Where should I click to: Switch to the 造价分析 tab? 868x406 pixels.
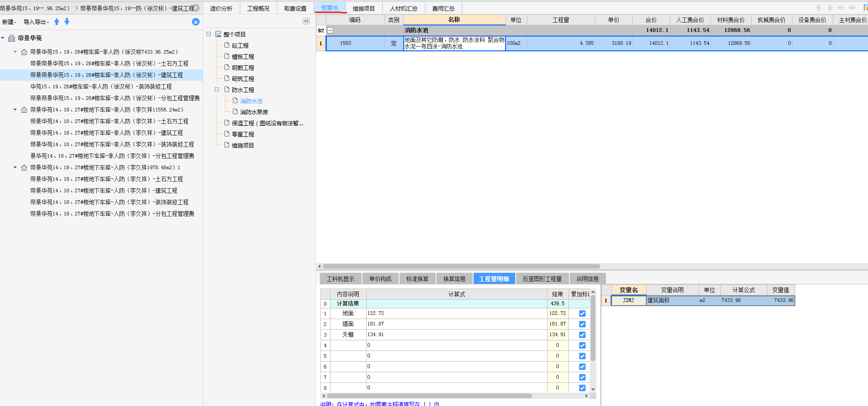pos(221,8)
